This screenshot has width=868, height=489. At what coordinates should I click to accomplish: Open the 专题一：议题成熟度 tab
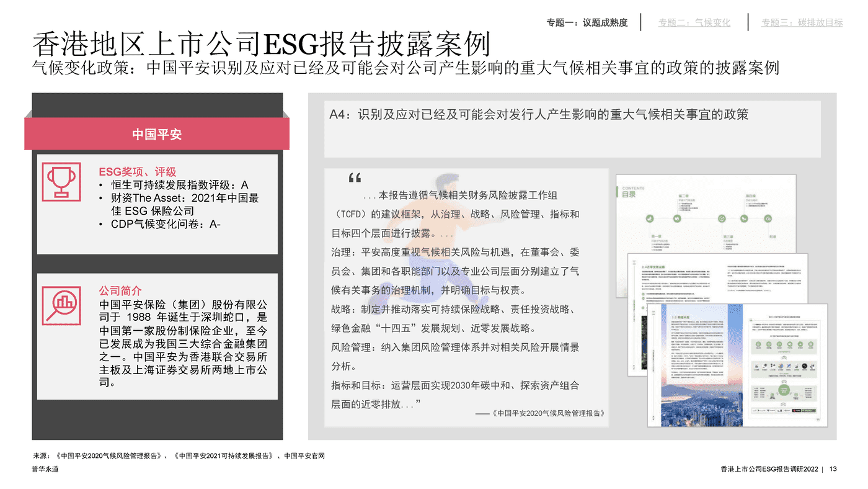(587, 23)
